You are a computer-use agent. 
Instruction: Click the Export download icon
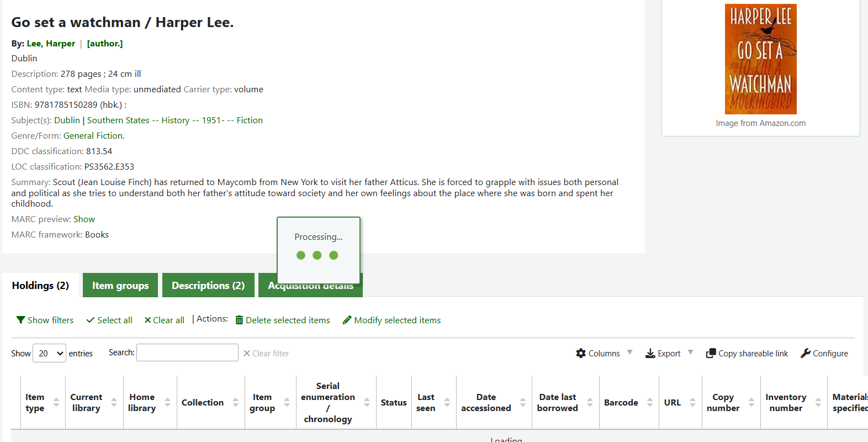pos(650,353)
